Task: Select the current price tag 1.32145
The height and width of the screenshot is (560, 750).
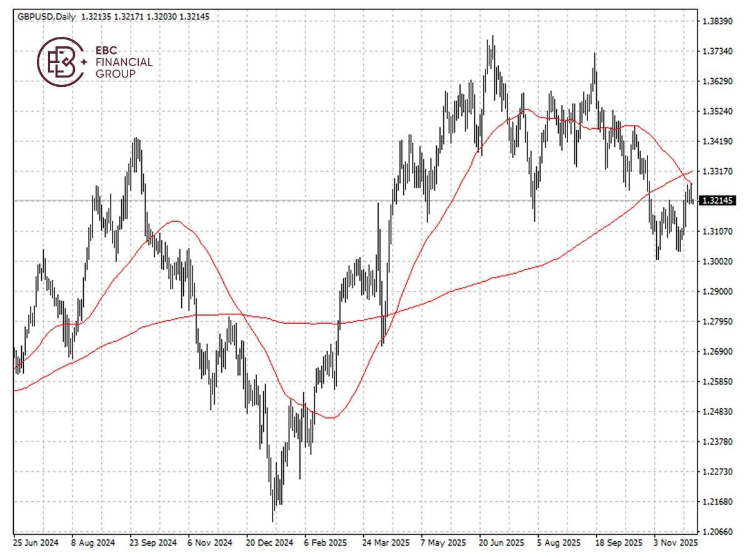Action: pyautogui.click(x=718, y=201)
